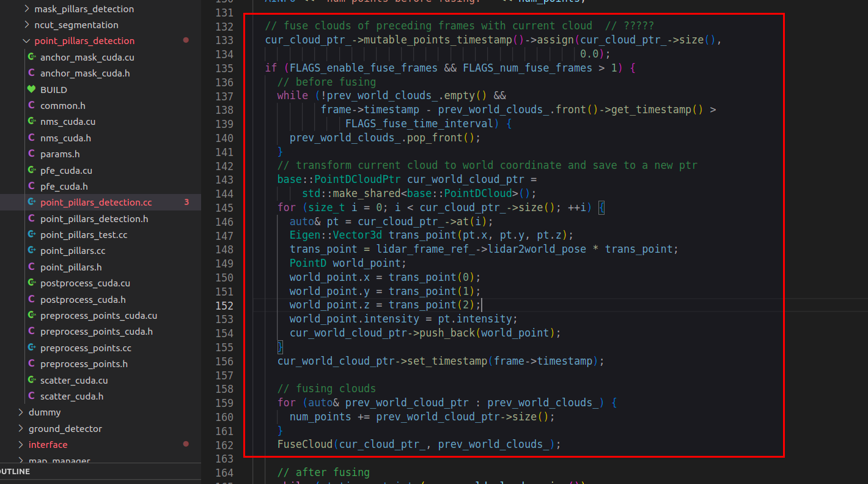Screen dimensions: 868x484
Task: Click line number 135 in the gutter
Action: pyautogui.click(x=224, y=68)
